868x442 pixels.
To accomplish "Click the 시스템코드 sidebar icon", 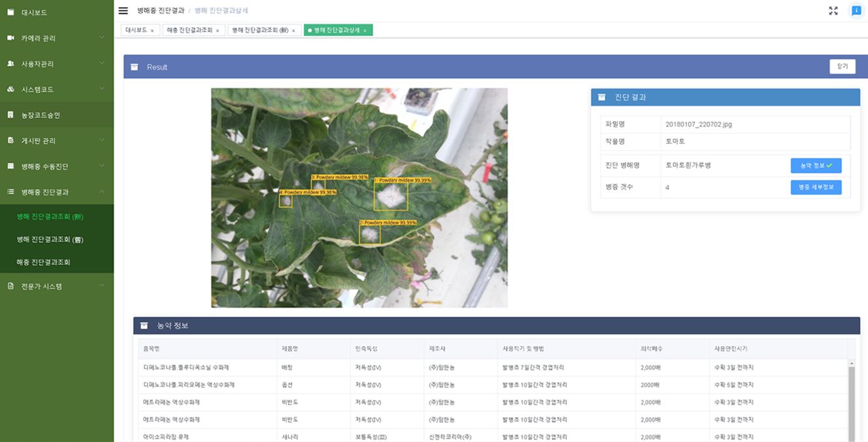I will [x=10, y=89].
